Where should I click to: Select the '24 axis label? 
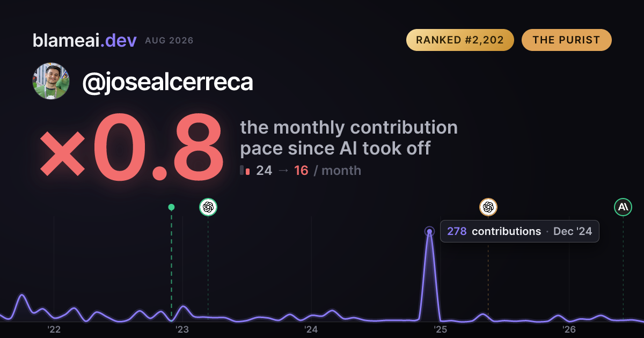pos(311,329)
